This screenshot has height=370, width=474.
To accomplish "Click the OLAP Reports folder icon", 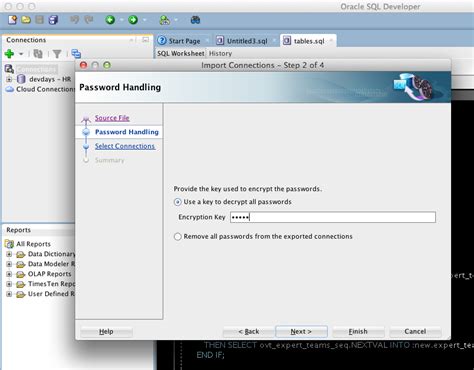I will [21, 274].
